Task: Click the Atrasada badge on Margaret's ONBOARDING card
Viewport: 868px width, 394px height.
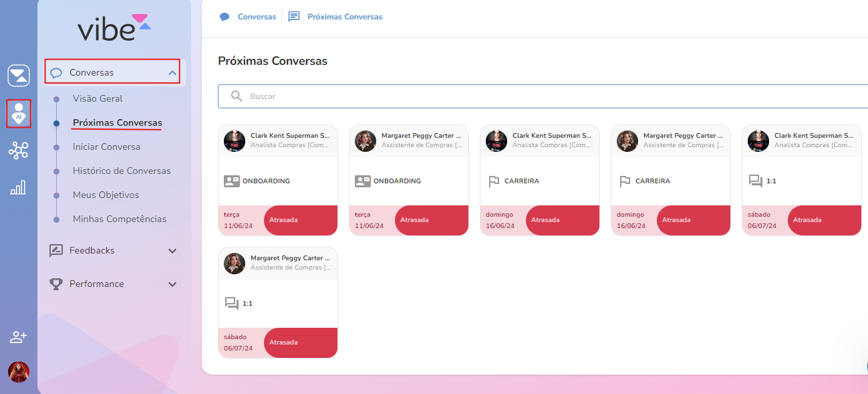Action: point(432,220)
